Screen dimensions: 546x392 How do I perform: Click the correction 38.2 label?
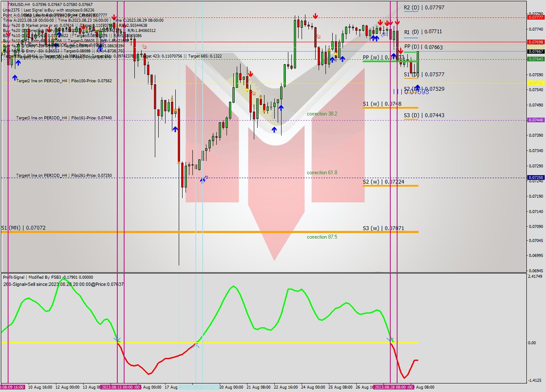[x=322, y=114]
